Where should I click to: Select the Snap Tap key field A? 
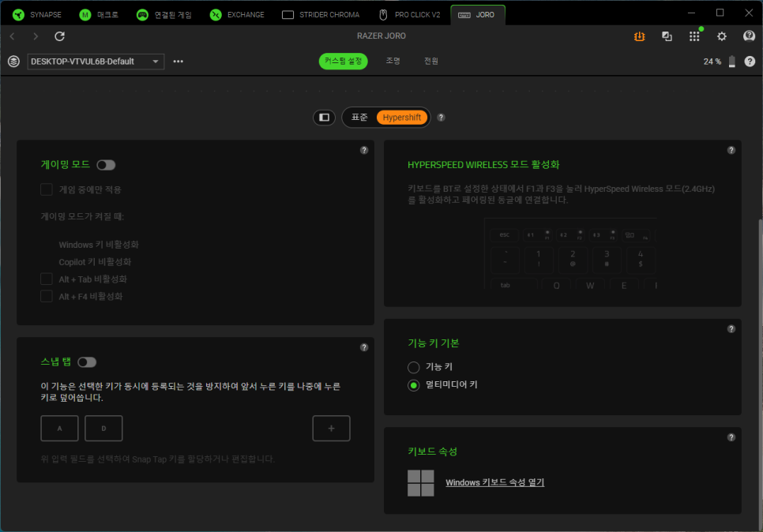[59, 429]
